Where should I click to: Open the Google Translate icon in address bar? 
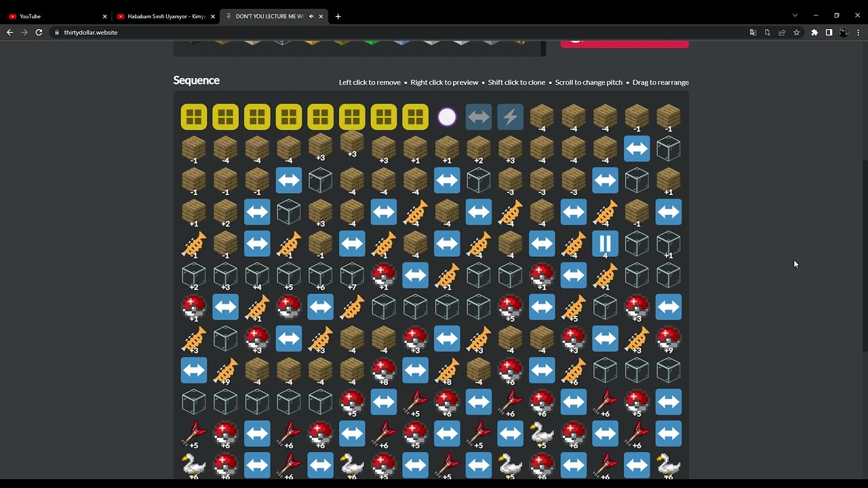(753, 33)
